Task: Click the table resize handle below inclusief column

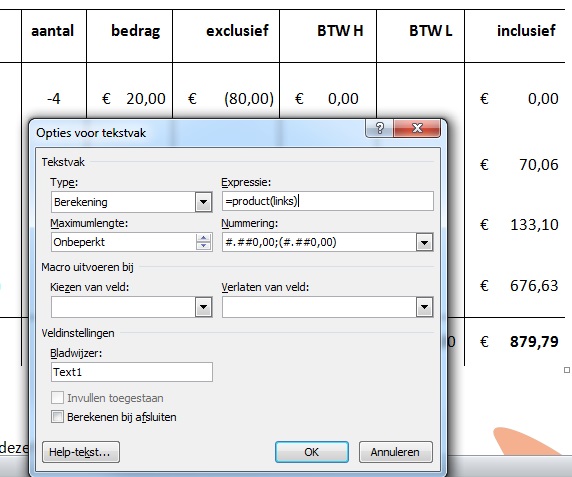Action: 567,370
